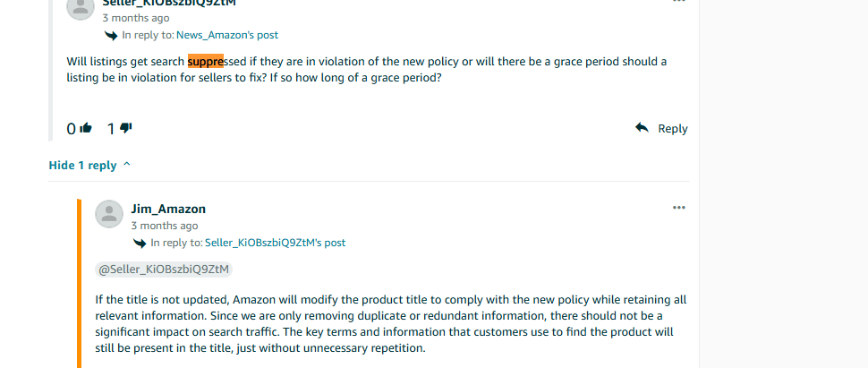Open Jim_Amazon's profile name
The image size is (868, 368).
pos(168,209)
